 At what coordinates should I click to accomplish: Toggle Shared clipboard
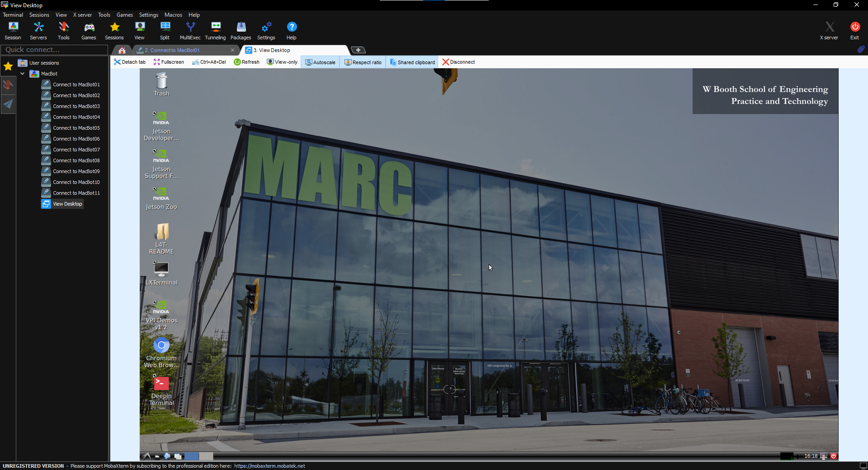click(x=412, y=62)
